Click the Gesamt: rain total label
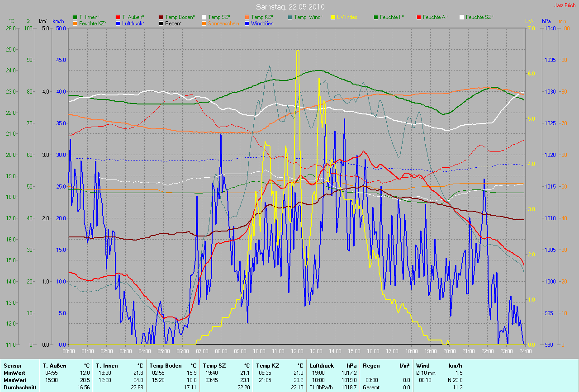The width and height of the screenshot is (579, 392). (x=372, y=387)
